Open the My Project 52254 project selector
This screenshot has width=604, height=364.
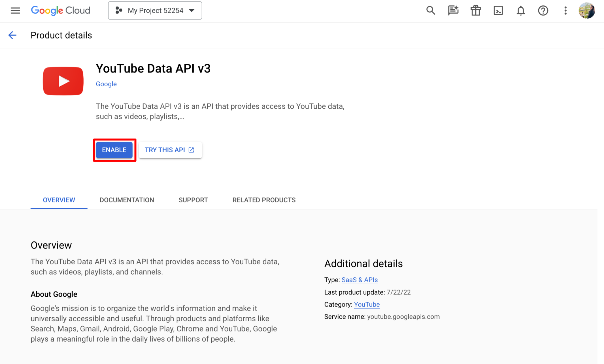155,10
